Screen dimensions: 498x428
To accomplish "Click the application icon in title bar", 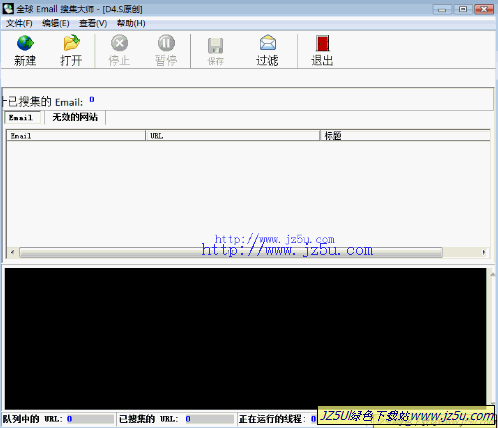I will [8, 9].
